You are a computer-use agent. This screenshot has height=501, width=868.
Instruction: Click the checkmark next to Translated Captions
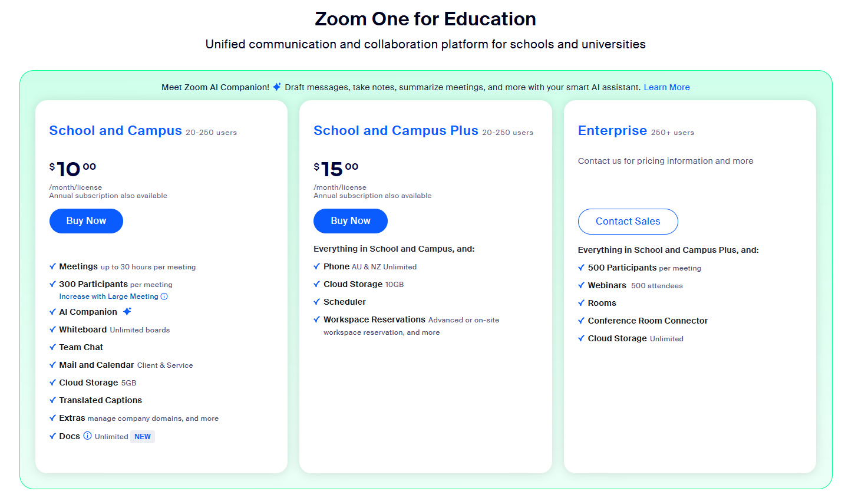52,400
